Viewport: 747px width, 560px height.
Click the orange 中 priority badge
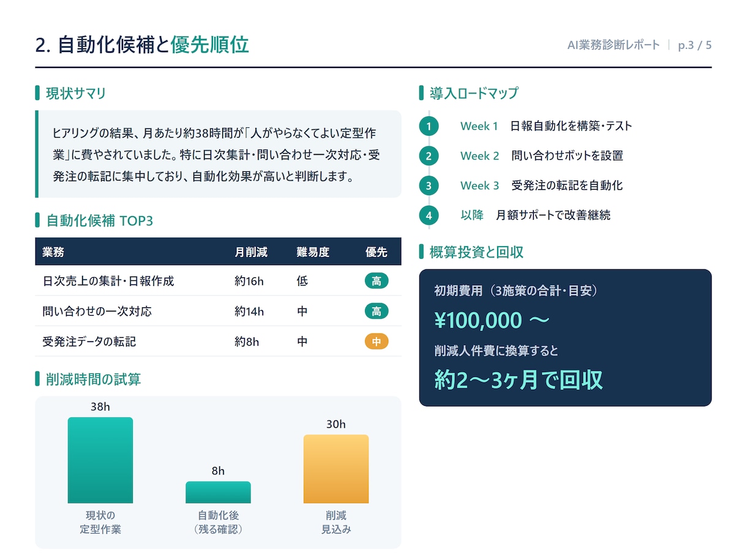[x=377, y=342]
